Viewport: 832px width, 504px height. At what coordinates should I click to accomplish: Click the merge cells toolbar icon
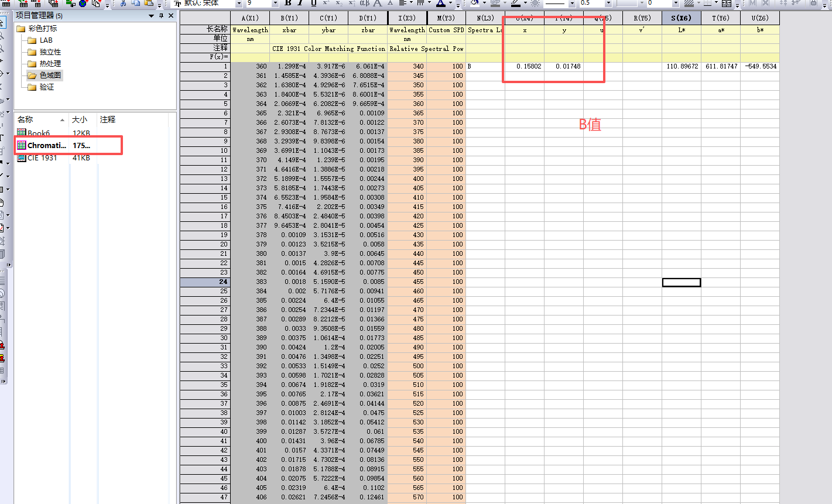[x=726, y=3]
